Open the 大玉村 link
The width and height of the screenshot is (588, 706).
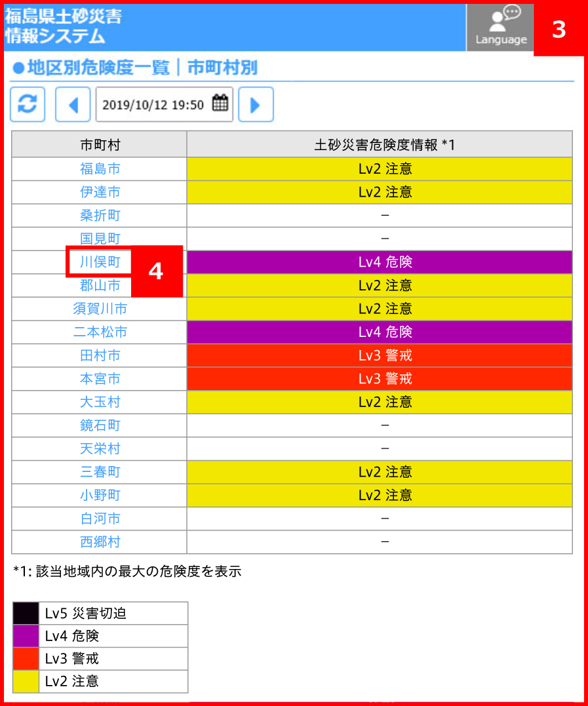point(100,402)
